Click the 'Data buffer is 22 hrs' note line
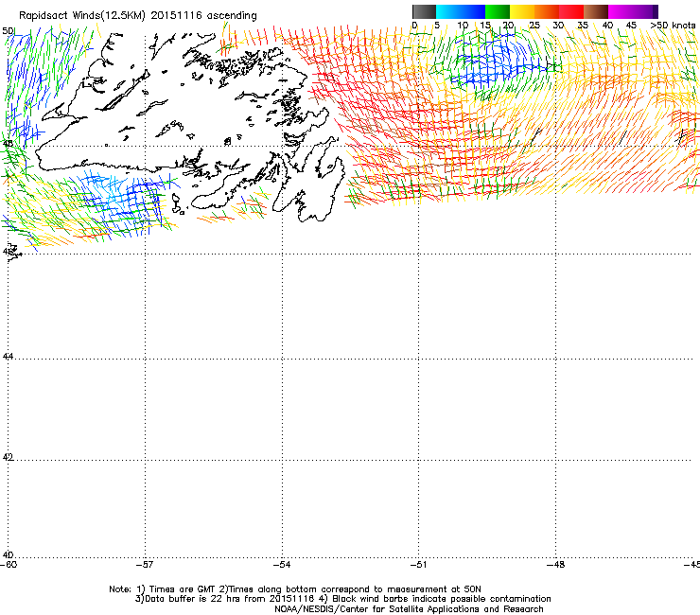 [x=342, y=599]
